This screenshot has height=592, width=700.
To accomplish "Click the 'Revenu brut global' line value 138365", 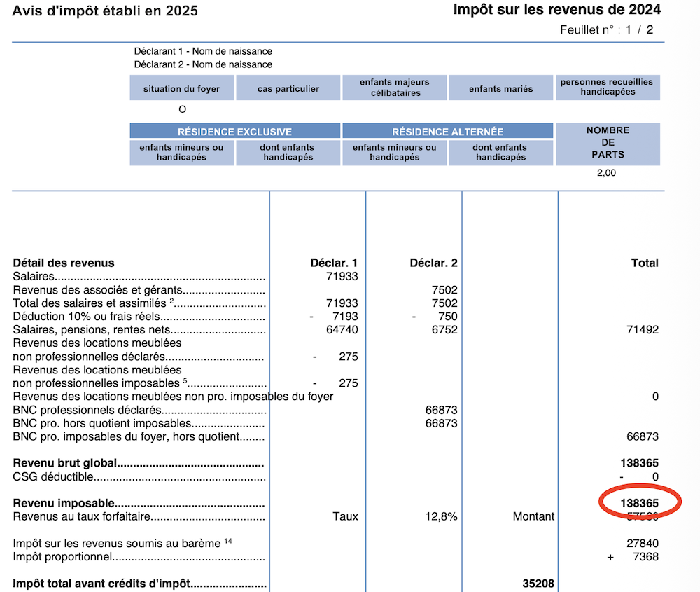I will click(x=639, y=463).
